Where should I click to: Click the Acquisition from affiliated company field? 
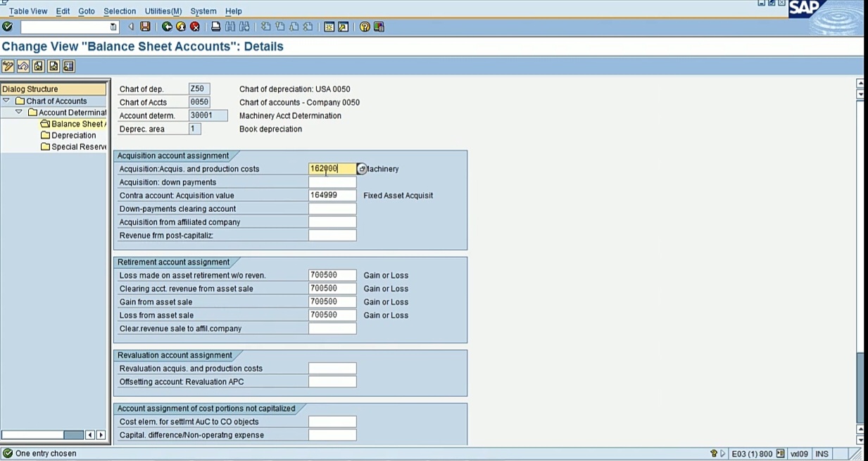point(332,222)
